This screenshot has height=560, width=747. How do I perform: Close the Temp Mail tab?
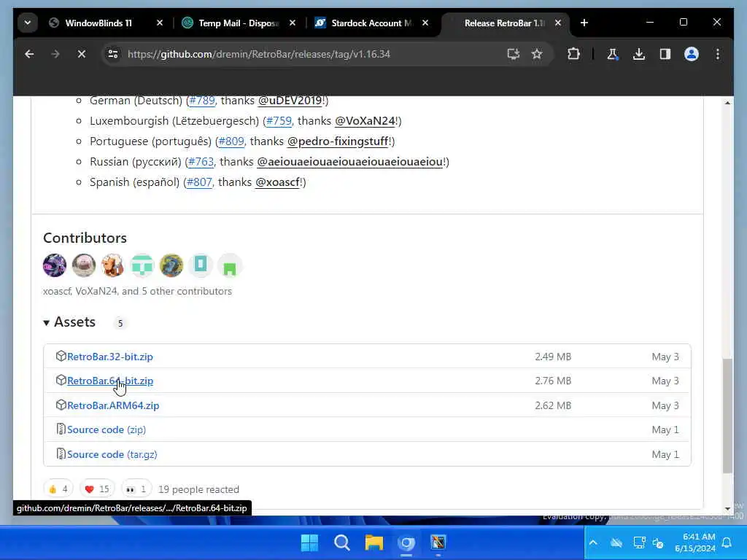(x=293, y=23)
